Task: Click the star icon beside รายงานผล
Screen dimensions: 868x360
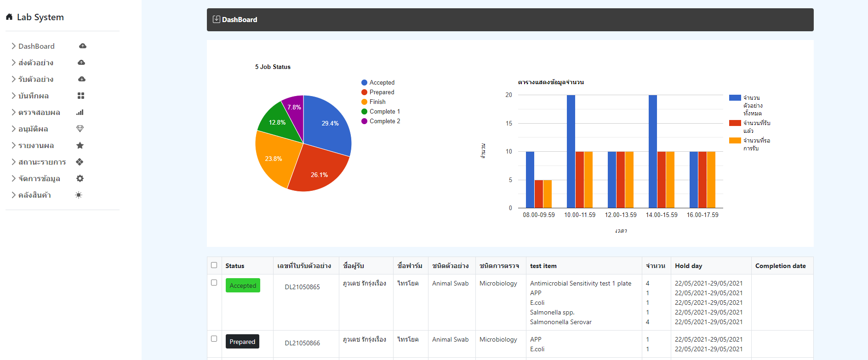Action: (80, 145)
